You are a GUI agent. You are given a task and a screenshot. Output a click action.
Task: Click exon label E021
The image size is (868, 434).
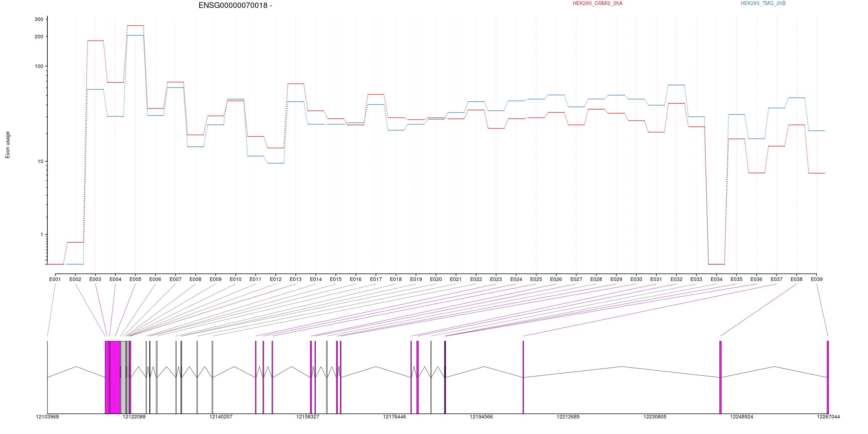pos(456,279)
